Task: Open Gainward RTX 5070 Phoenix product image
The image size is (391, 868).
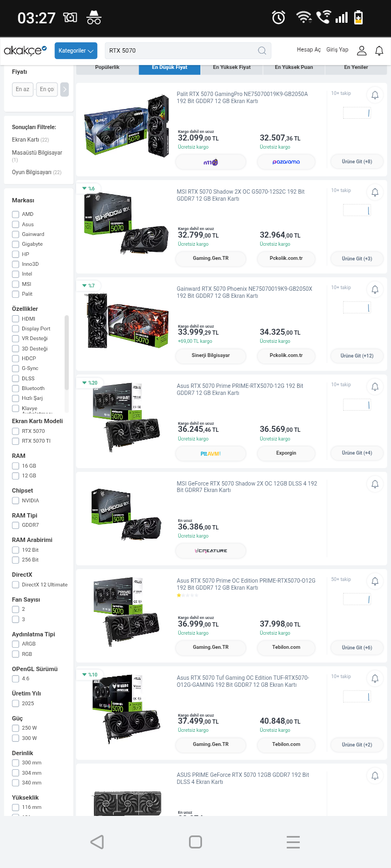Action: tap(127, 321)
